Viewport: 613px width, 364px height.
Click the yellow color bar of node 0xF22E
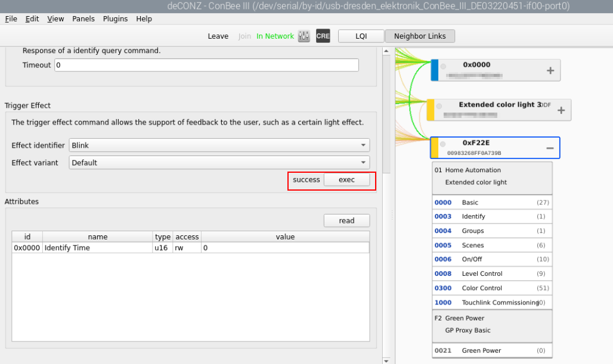[x=434, y=148]
